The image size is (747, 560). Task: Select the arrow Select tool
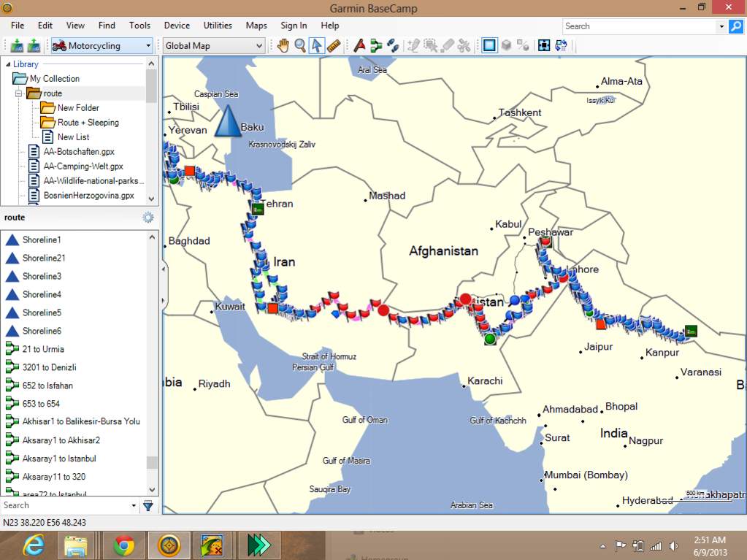[316, 46]
